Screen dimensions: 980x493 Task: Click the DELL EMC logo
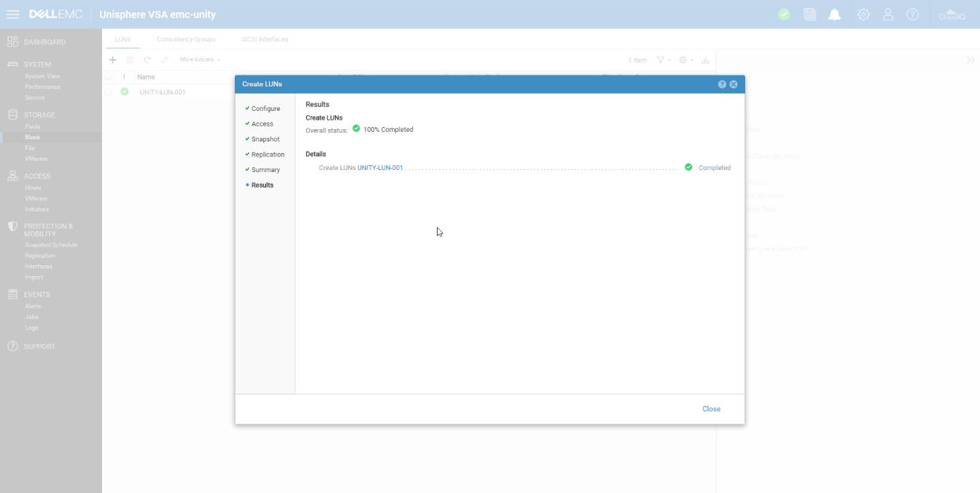point(56,14)
